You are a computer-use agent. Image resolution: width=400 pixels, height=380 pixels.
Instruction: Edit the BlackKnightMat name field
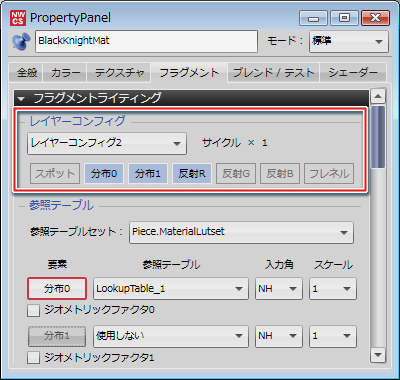pos(146,41)
